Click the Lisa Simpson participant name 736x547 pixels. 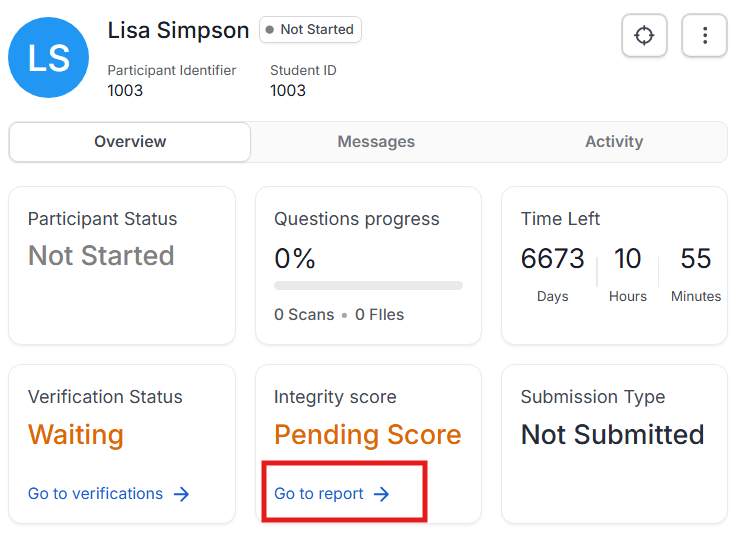[178, 31]
